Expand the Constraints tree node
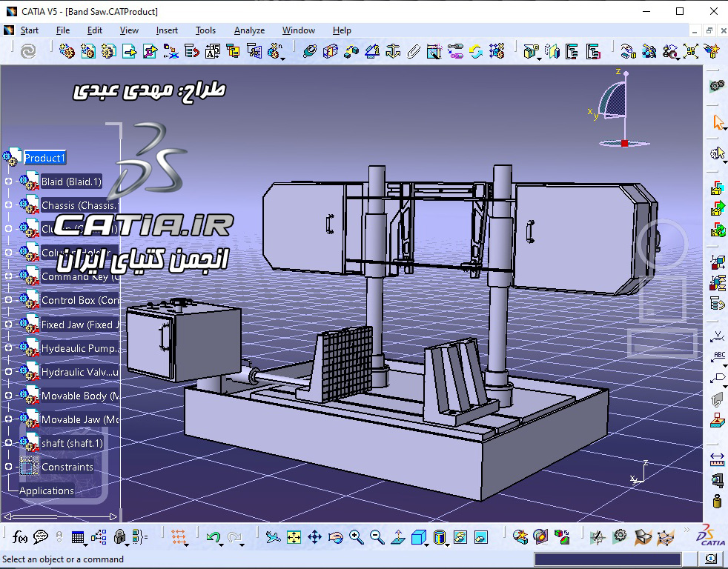Screen dimensions: 728x569 8,467
